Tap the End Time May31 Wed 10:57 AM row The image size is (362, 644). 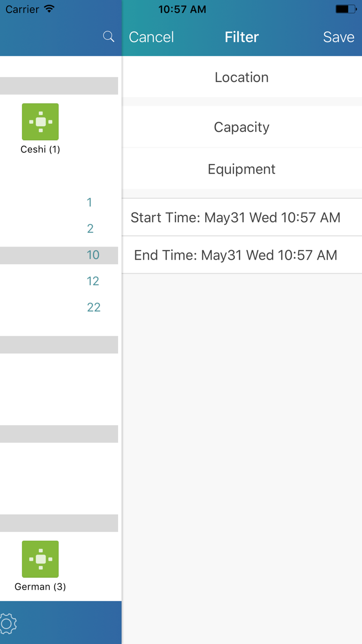[x=235, y=255]
